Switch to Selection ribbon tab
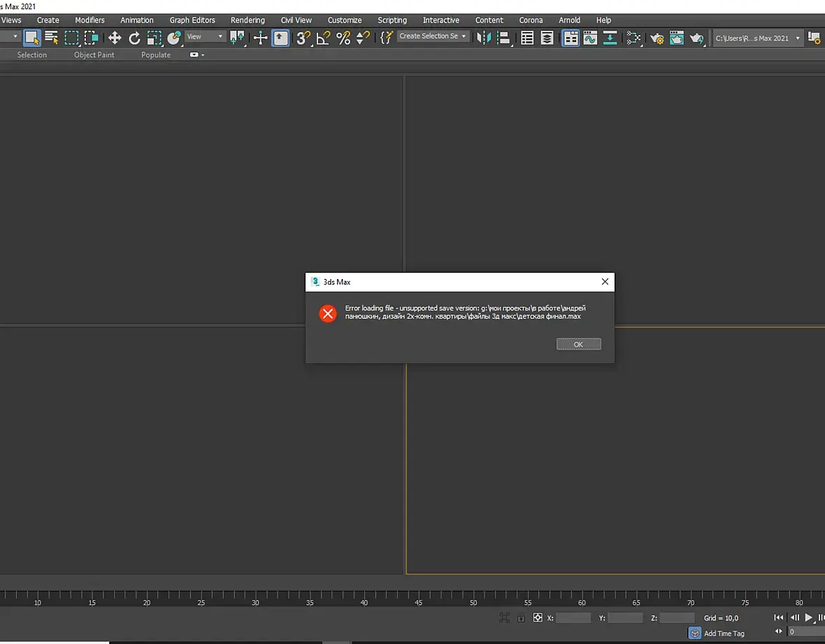 click(x=31, y=55)
